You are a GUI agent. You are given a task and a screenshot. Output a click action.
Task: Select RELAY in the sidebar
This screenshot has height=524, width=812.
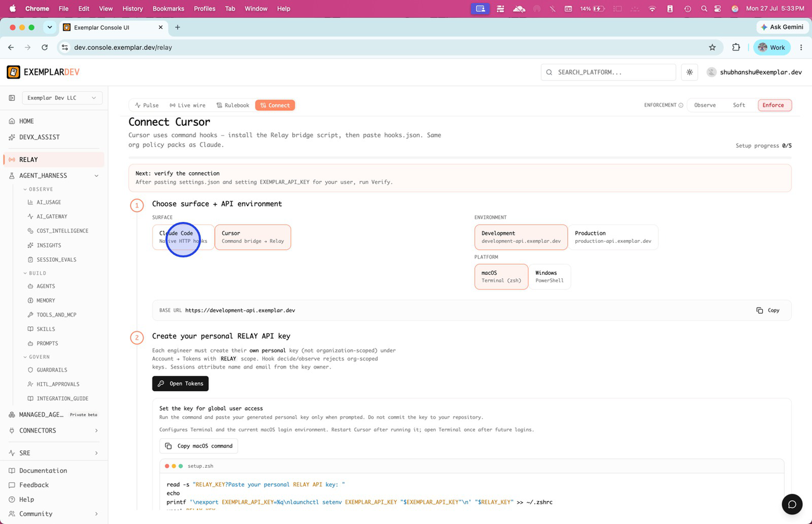[x=54, y=159]
